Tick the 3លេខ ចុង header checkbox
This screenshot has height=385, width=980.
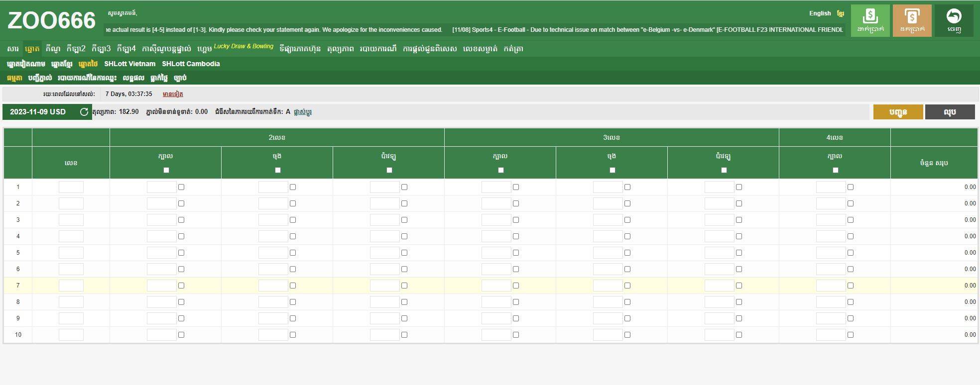[612, 170]
